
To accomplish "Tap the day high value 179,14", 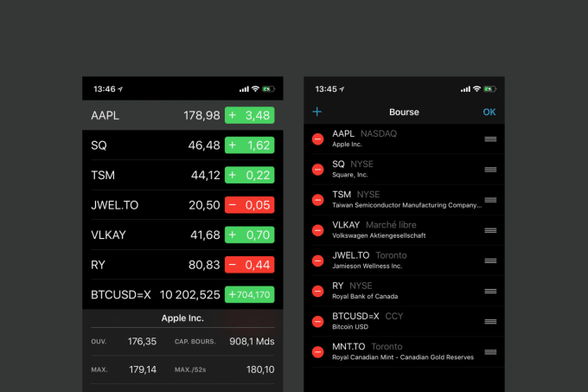I will (143, 370).
